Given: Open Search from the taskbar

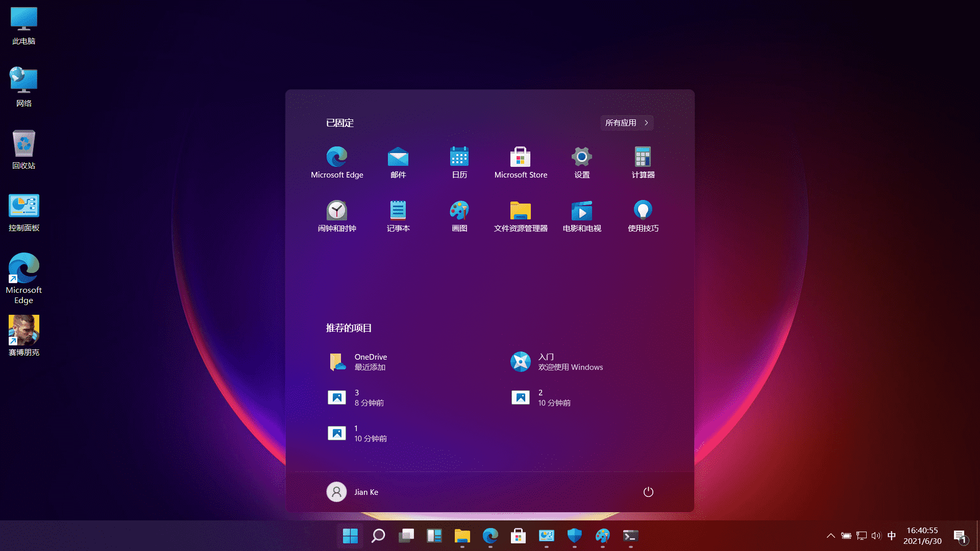Looking at the screenshot, I should point(378,536).
